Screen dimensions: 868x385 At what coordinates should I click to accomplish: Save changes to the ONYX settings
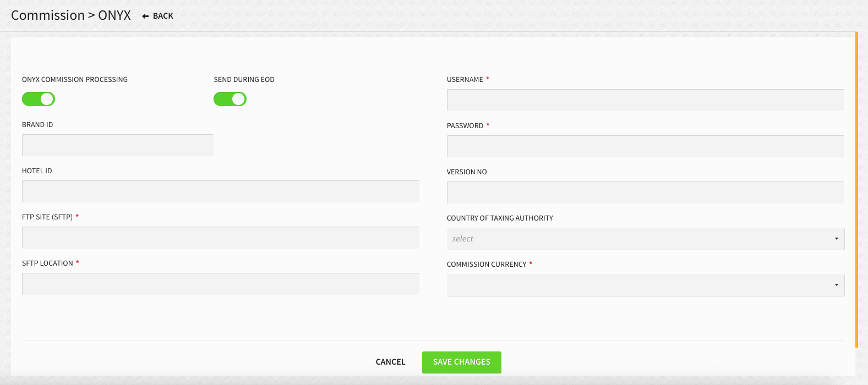click(x=462, y=362)
